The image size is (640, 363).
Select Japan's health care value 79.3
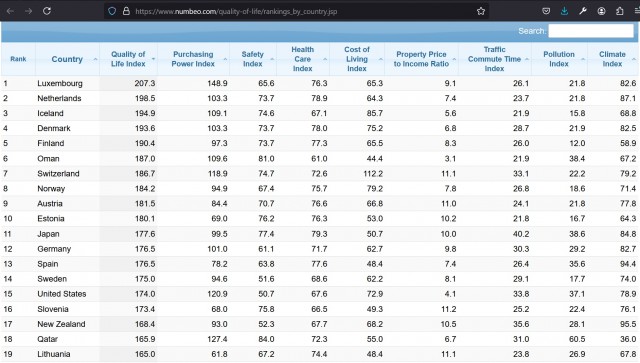tap(319, 234)
